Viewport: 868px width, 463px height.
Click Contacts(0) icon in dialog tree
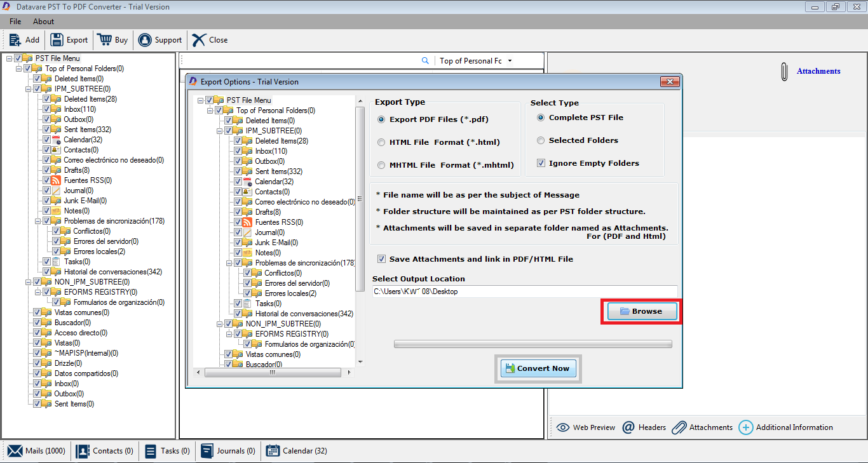coord(248,192)
